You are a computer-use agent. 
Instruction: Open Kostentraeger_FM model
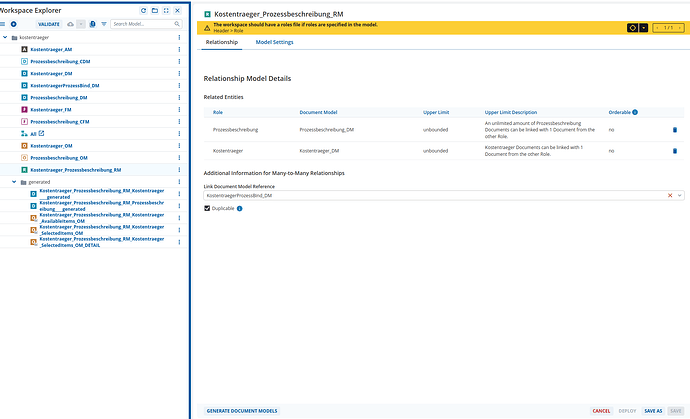[51, 110]
